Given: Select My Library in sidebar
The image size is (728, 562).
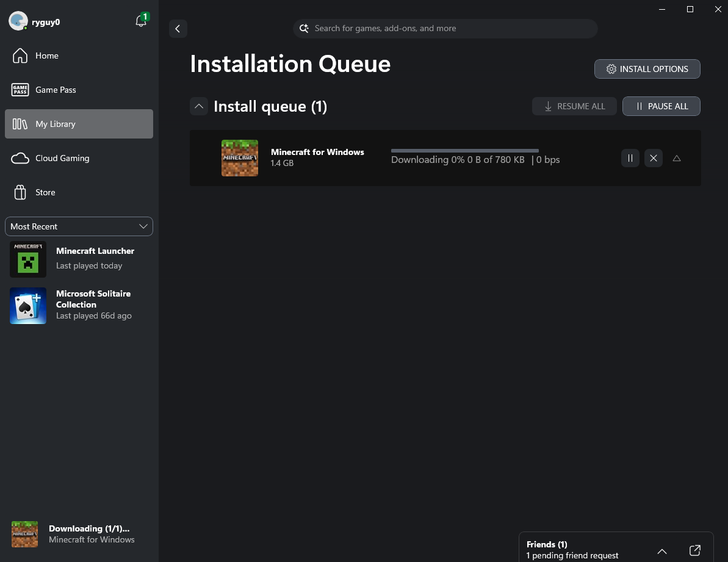Looking at the screenshot, I should tap(79, 124).
